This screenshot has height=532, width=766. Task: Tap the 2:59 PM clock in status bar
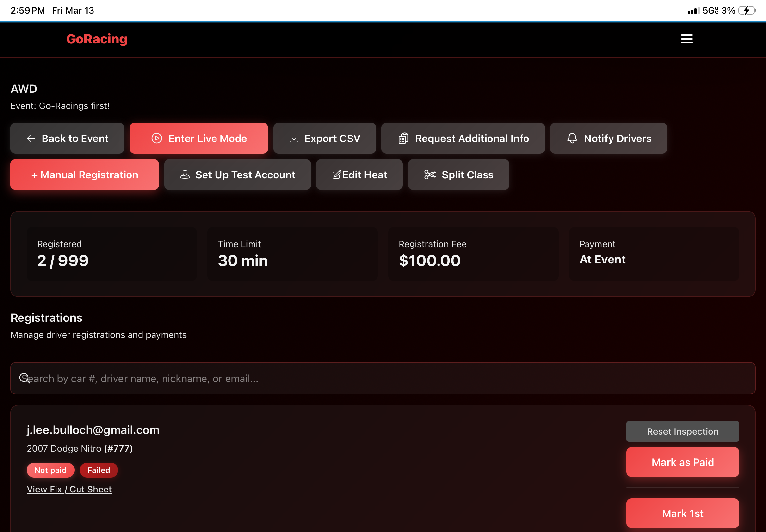(x=28, y=10)
